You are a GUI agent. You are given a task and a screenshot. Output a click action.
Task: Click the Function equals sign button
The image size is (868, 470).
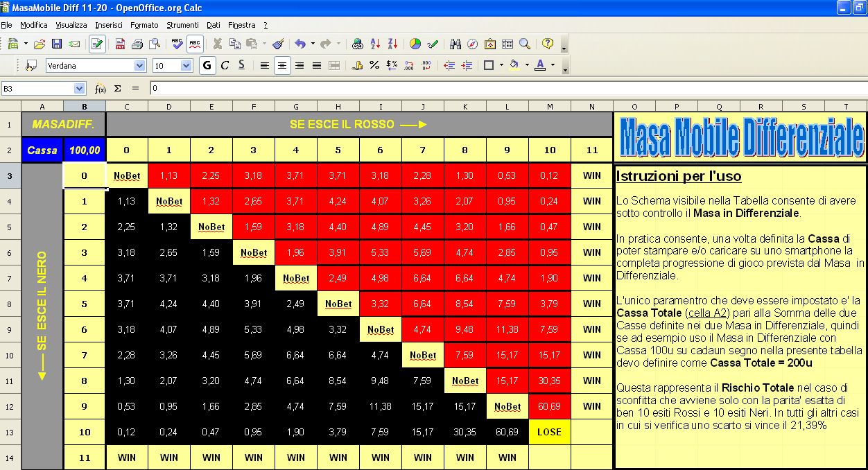135,88
